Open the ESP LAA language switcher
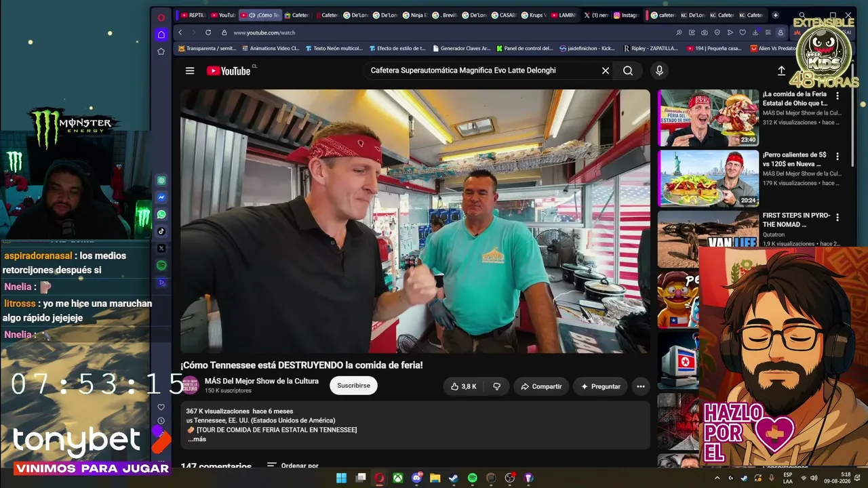The width and height of the screenshot is (868, 488). pyautogui.click(x=789, y=478)
